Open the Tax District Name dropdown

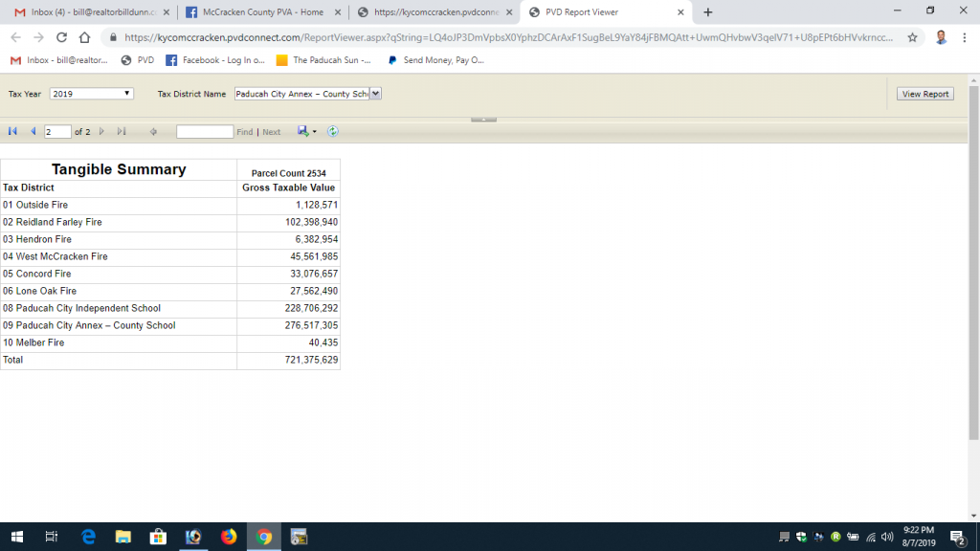point(308,94)
